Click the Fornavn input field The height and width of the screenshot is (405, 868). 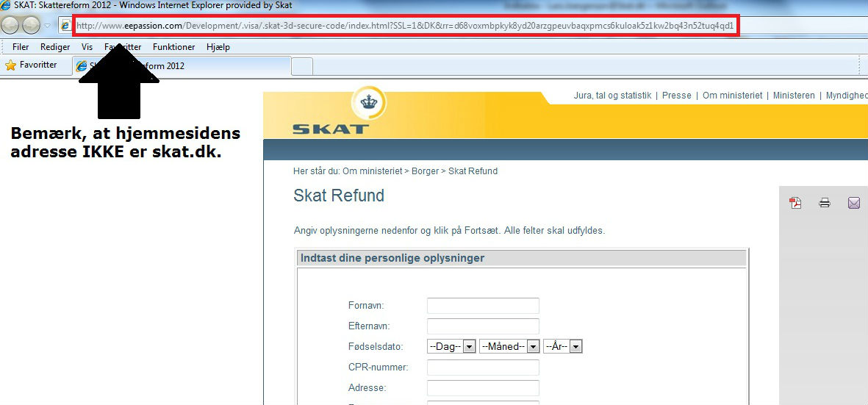point(484,306)
